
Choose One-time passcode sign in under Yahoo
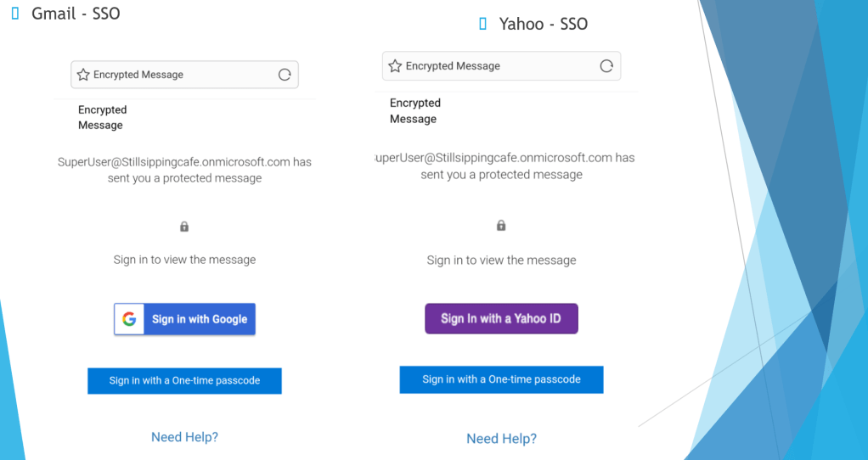502,379
